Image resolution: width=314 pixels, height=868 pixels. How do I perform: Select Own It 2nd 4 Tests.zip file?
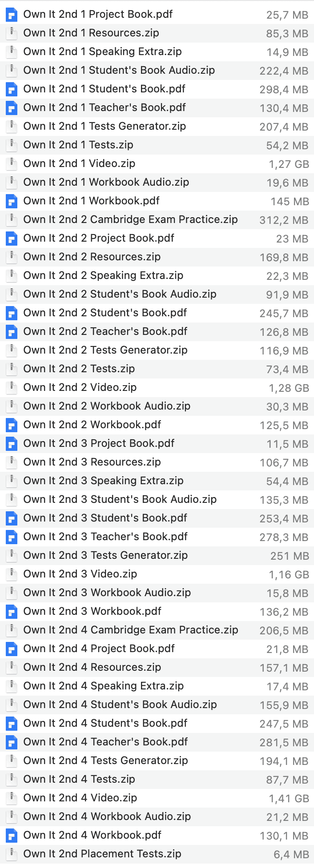click(157, 780)
